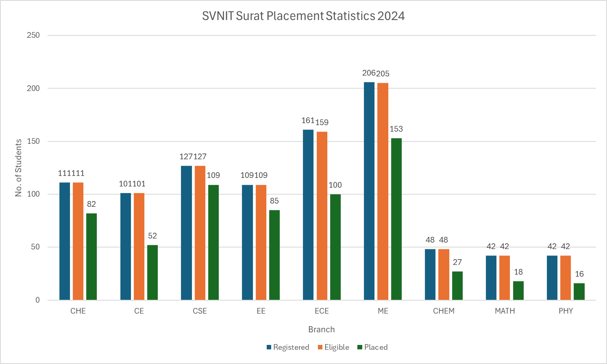Select the ECE green Placed bar
This screenshot has height=364, width=607.
point(335,247)
